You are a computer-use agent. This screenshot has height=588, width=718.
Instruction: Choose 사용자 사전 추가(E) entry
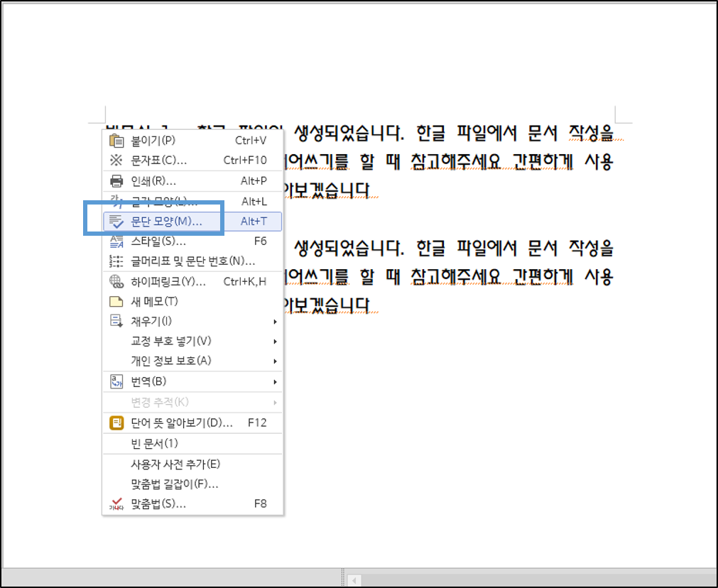coord(192,464)
